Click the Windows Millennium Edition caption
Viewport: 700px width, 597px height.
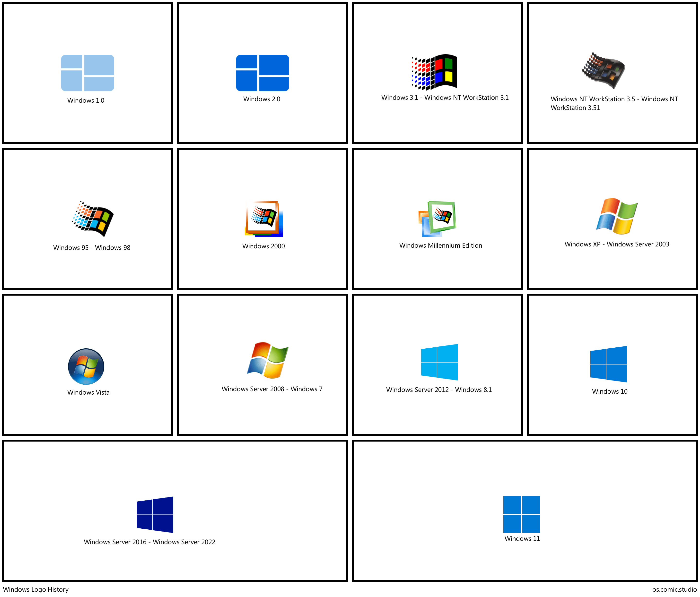(x=441, y=245)
